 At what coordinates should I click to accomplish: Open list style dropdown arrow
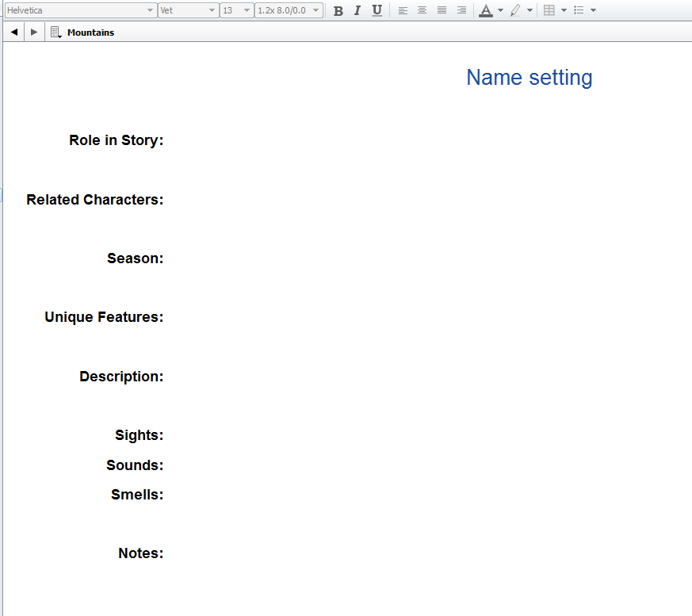click(x=593, y=10)
